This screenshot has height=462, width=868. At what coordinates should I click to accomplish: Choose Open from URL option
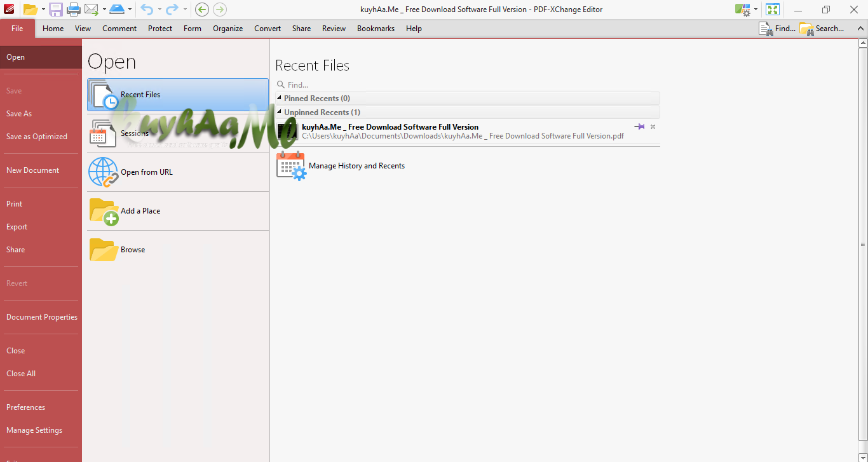(178, 172)
